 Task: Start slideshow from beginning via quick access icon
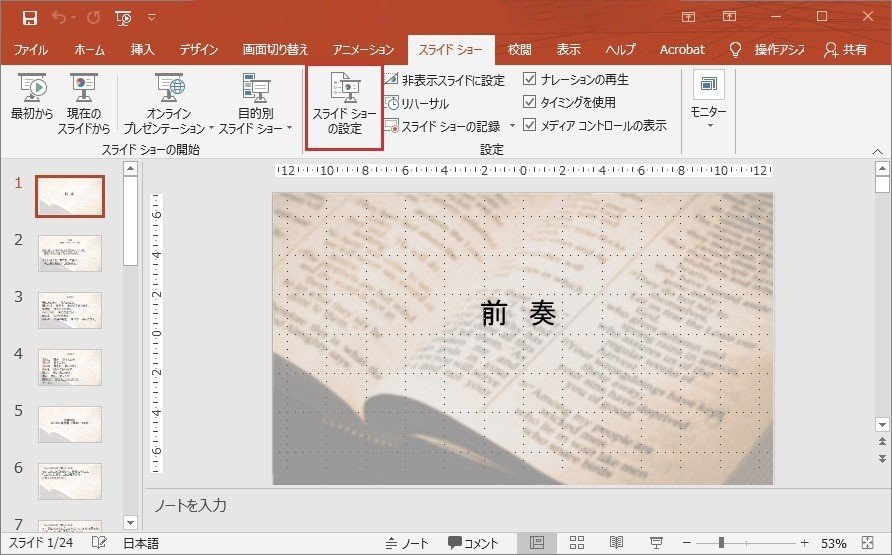[123, 18]
